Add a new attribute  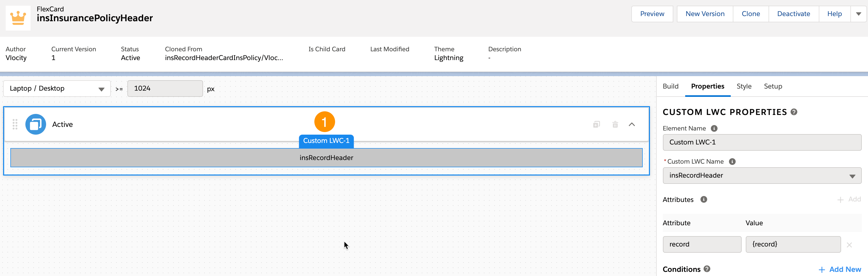(849, 200)
